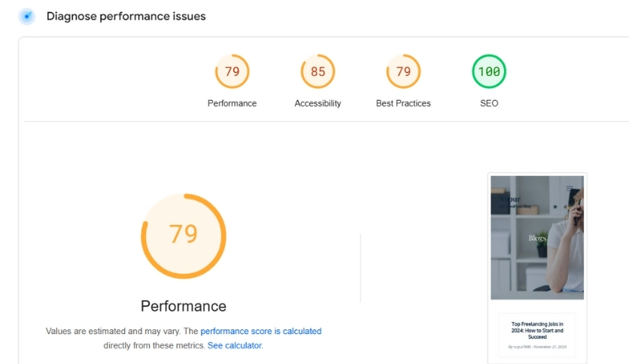Viewport: 629px width, 364px height.
Task: Open the Best Practices 79 score circle
Action: pos(403,72)
